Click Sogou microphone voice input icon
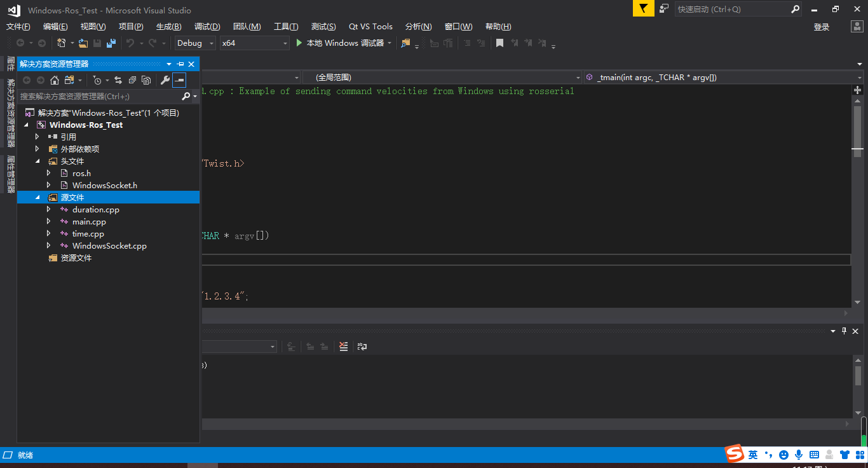This screenshot has width=868, height=468. pyautogui.click(x=799, y=455)
